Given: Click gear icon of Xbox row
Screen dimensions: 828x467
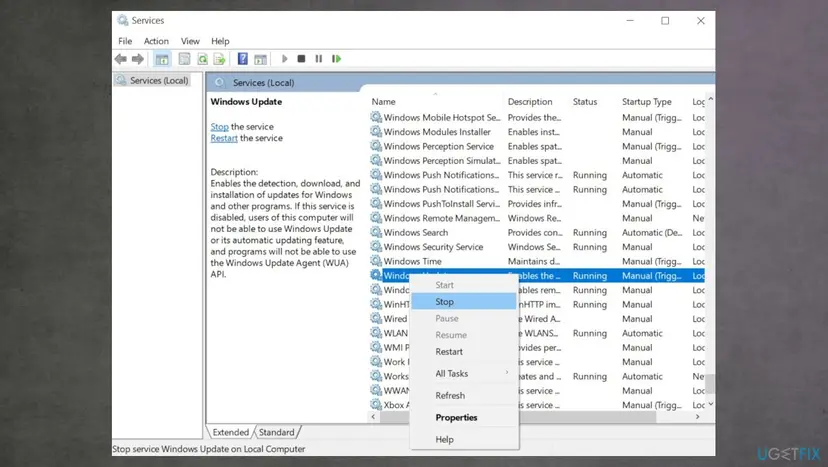Looking at the screenshot, I should coord(376,404).
